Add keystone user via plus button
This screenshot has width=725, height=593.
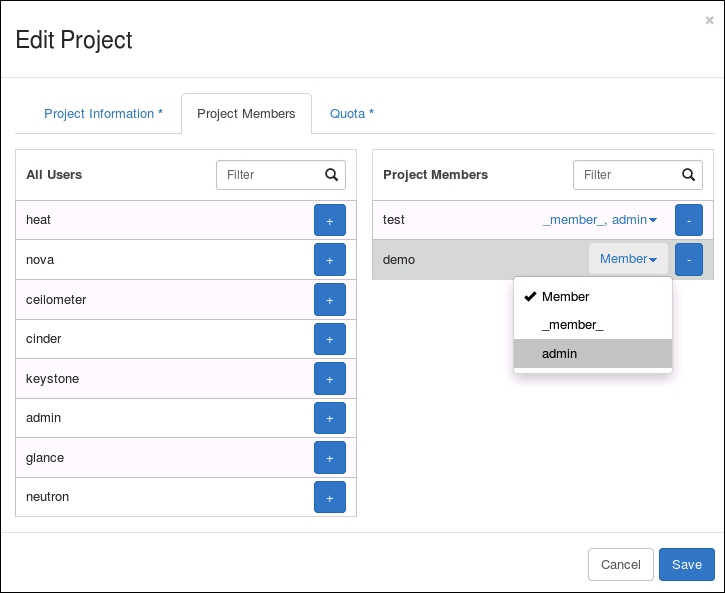pos(329,379)
